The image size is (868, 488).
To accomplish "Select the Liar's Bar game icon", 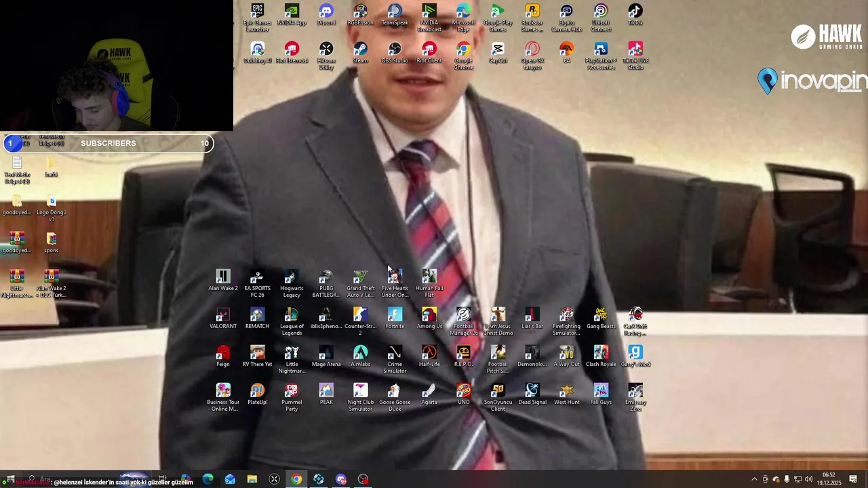I will point(532,319).
